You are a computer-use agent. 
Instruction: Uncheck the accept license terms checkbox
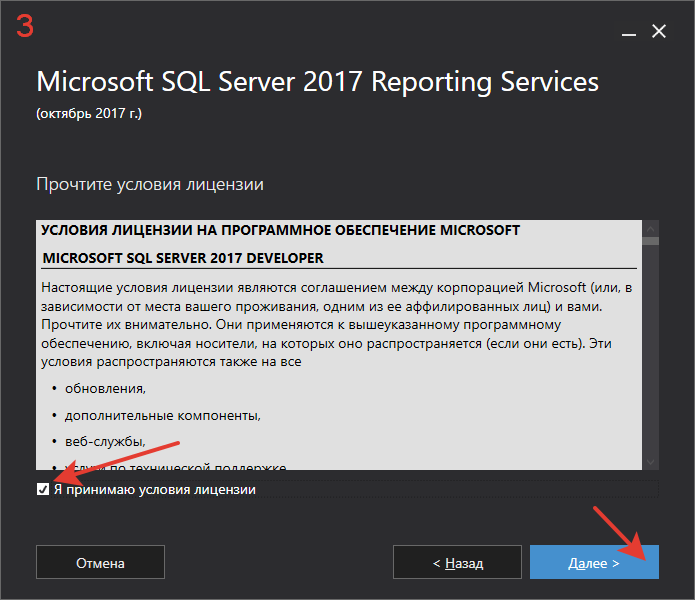tap(43, 489)
